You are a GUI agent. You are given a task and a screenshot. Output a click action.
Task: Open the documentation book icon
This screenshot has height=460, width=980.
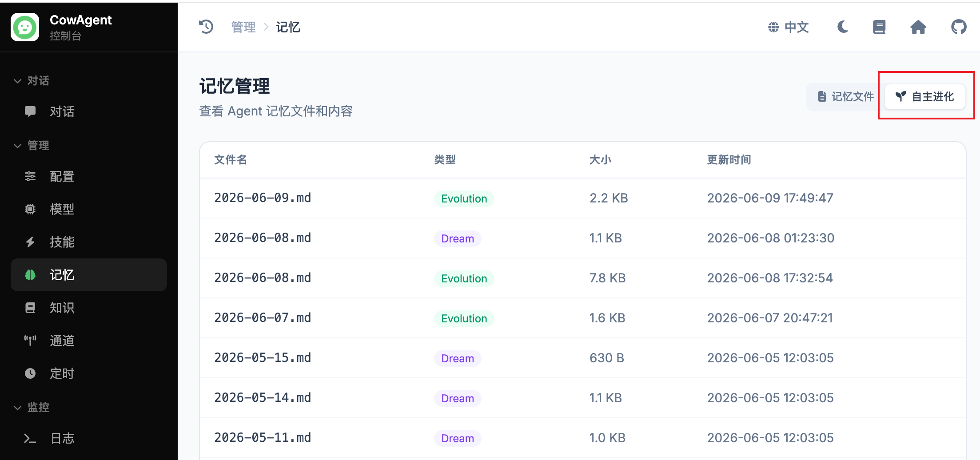[x=879, y=27]
